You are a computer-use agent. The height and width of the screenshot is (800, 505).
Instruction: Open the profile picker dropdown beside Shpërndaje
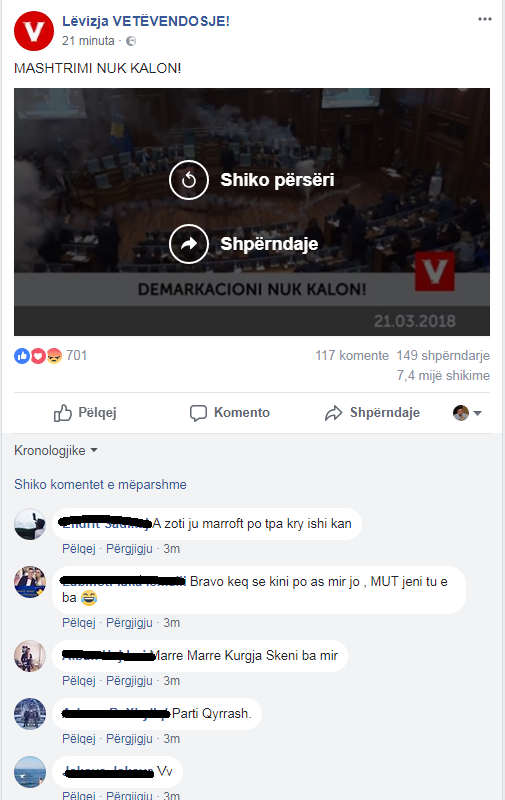click(467, 413)
